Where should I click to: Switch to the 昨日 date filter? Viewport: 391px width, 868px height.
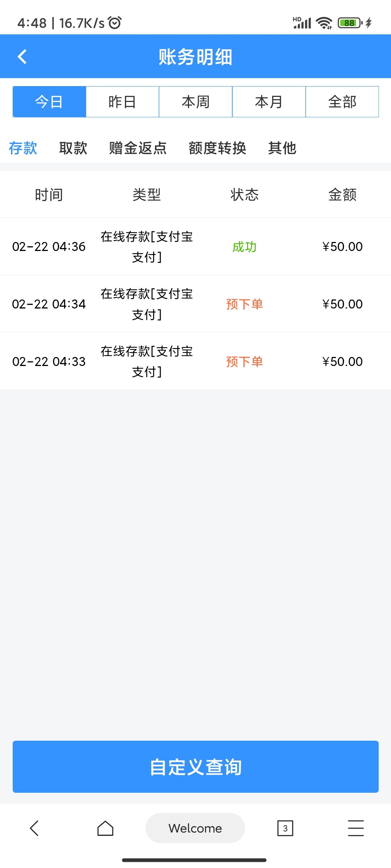point(122,102)
